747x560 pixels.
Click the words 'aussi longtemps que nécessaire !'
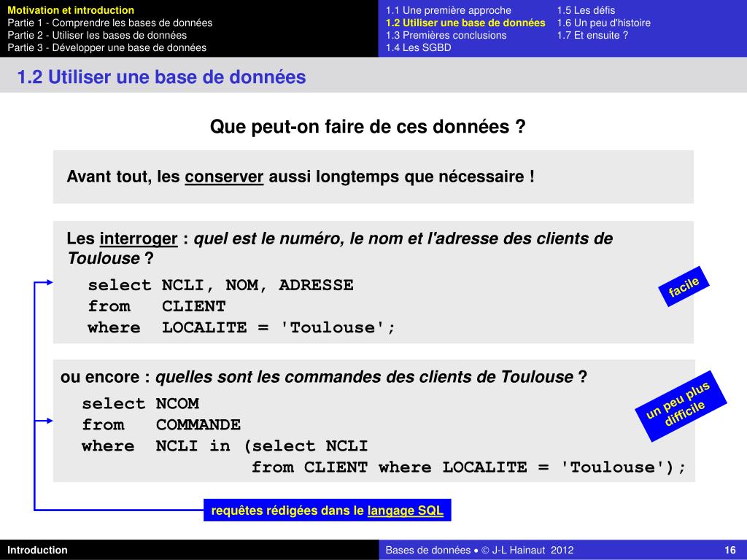point(402,176)
